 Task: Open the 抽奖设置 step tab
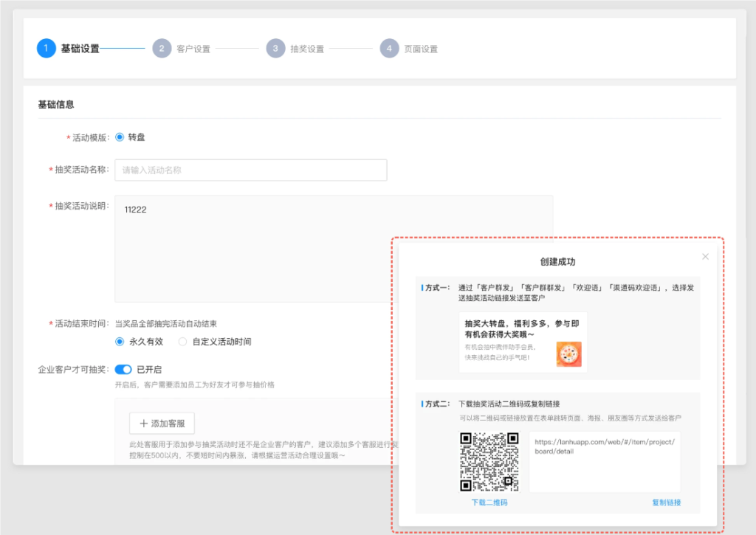point(307,49)
